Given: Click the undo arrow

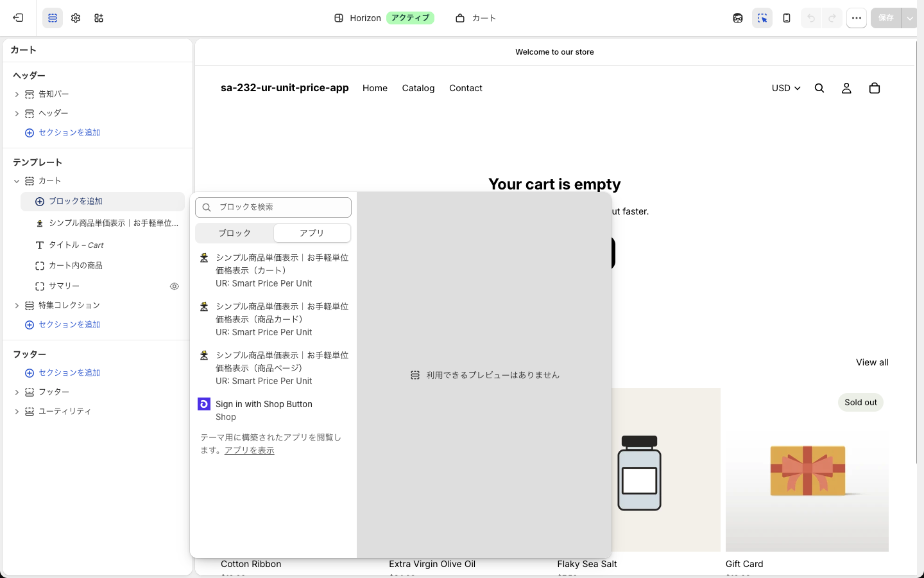Looking at the screenshot, I should tap(811, 18).
